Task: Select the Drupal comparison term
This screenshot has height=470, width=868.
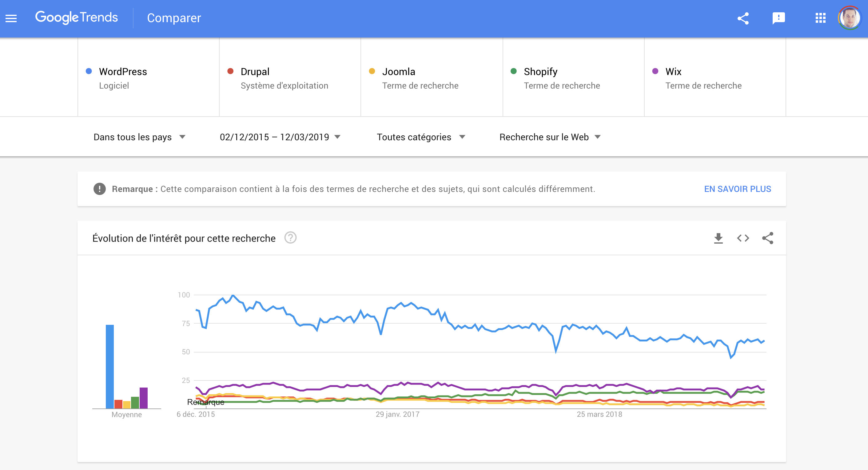Action: click(x=290, y=78)
